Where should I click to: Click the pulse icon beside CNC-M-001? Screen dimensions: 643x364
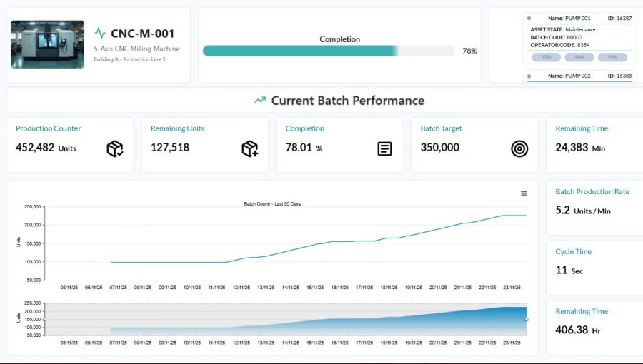(x=100, y=33)
